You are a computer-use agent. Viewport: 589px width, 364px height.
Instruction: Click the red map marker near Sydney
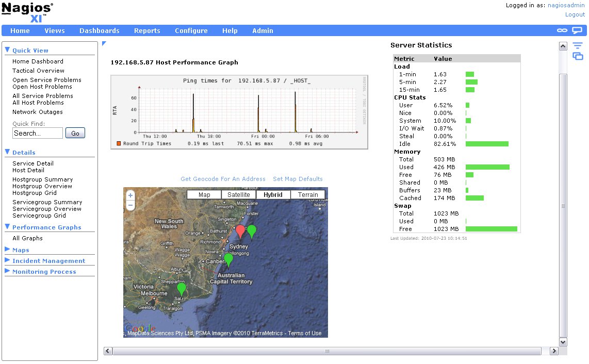click(x=240, y=230)
